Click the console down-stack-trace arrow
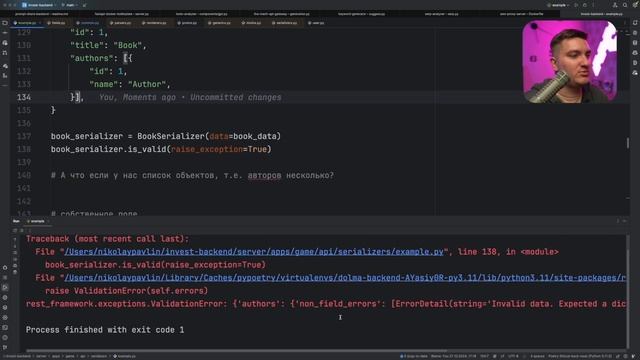 (x=15, y=246)
